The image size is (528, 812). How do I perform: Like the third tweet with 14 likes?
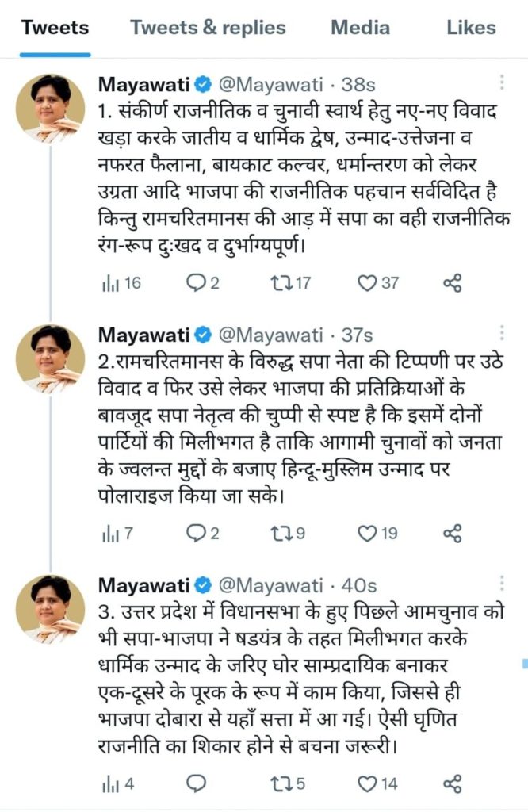[367, 783]
